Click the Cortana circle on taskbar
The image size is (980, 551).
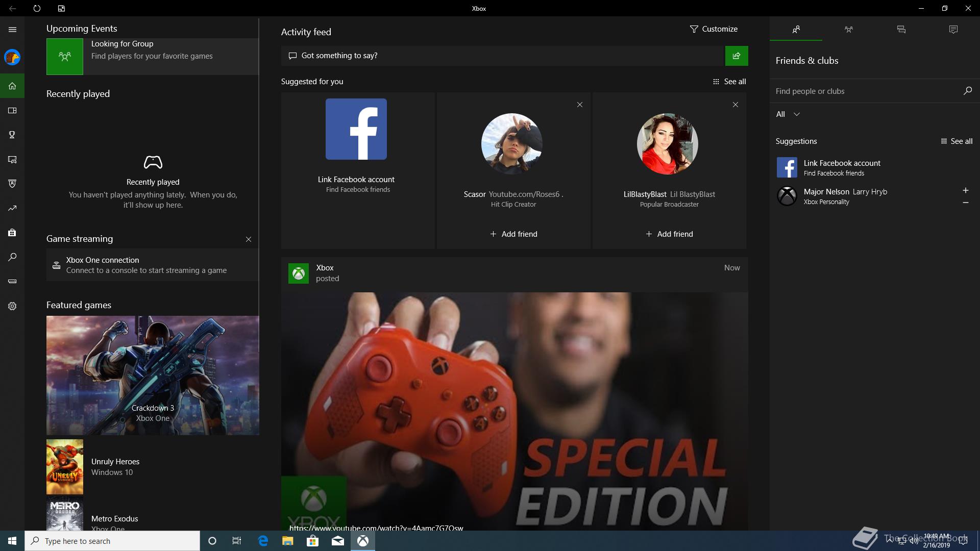click(212, 541)
